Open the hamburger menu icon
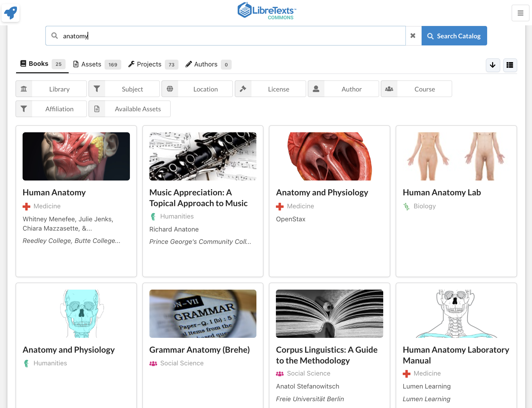Viewport: 532px width, 408px height. [x=520, y=13]
